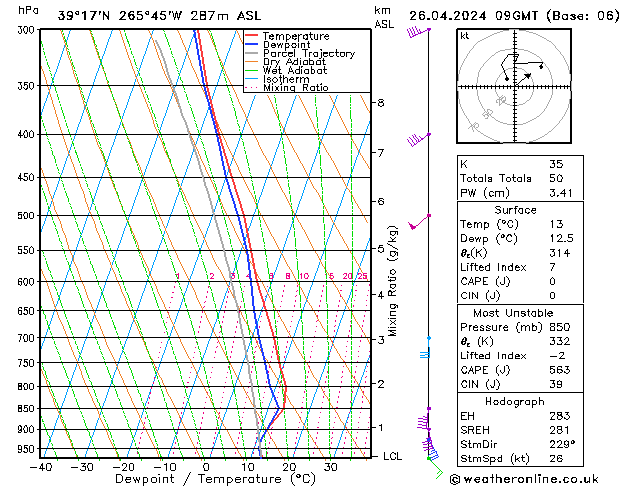Select Parcel Trajectory in the legend
Viewport: 629px width, 486px height.
[x=308, y=54]
